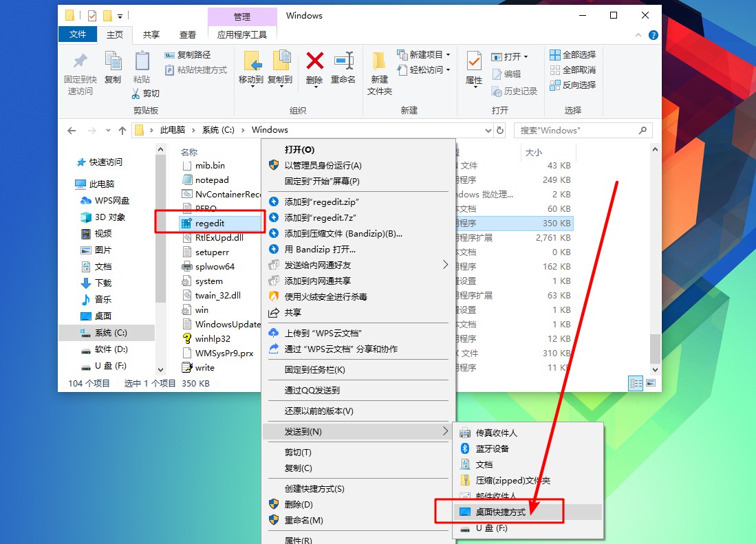Open the Share ribbon tab
Viewport: 756px width, 544px height.
[151, 34]
